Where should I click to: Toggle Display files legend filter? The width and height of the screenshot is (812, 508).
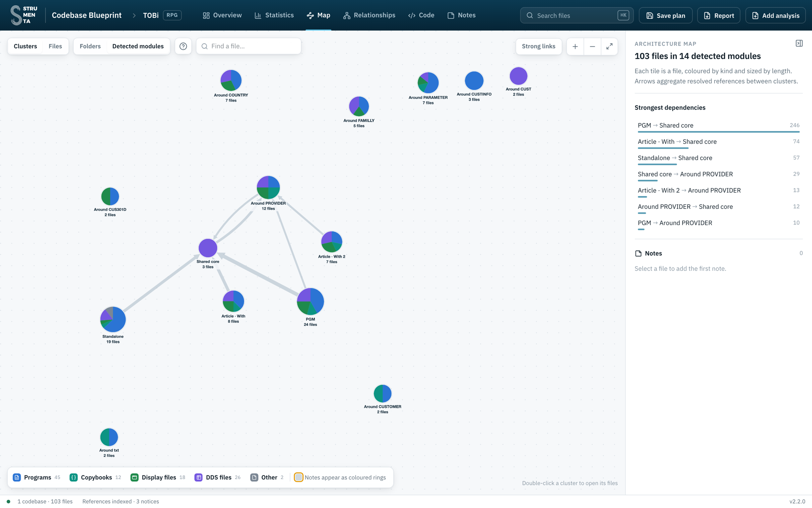point(158,478)
